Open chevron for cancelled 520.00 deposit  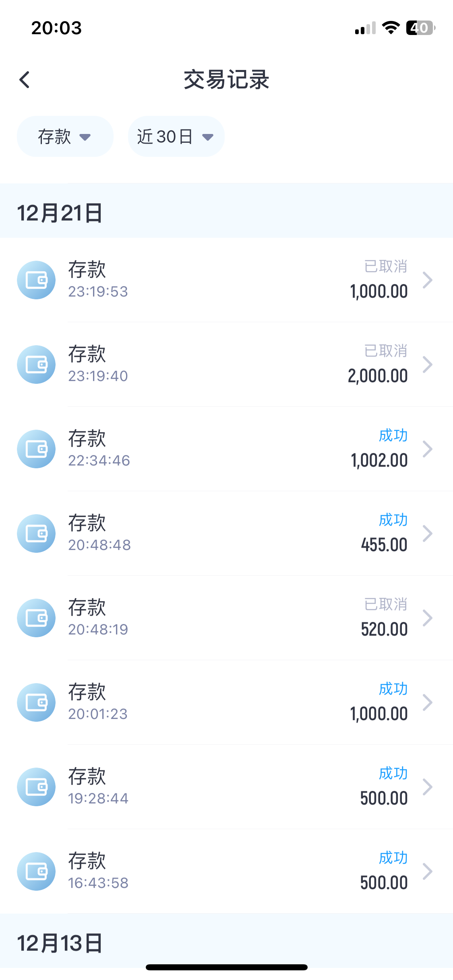pos(427,618)
